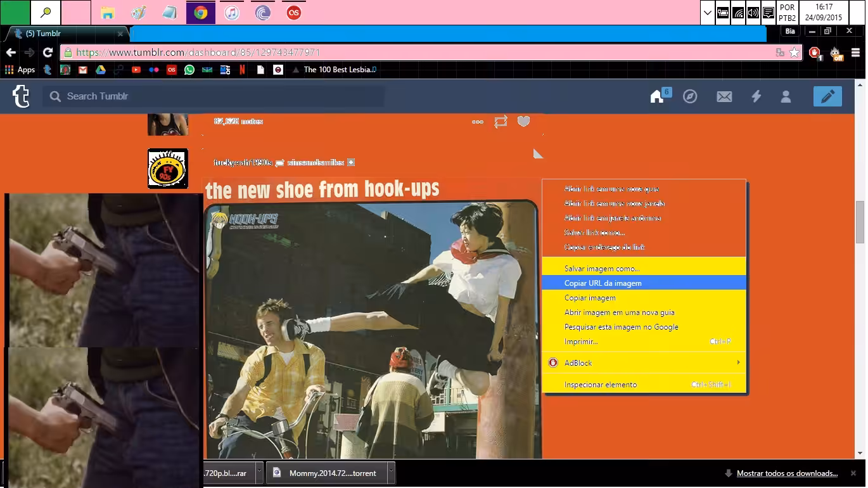Open the translate page icon in address bar
This screenshot has width=868, height=488.
[x=780, y=53]
